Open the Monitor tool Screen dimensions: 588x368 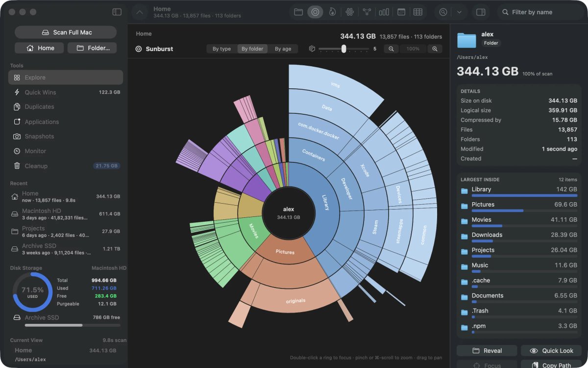coord(66,151)
